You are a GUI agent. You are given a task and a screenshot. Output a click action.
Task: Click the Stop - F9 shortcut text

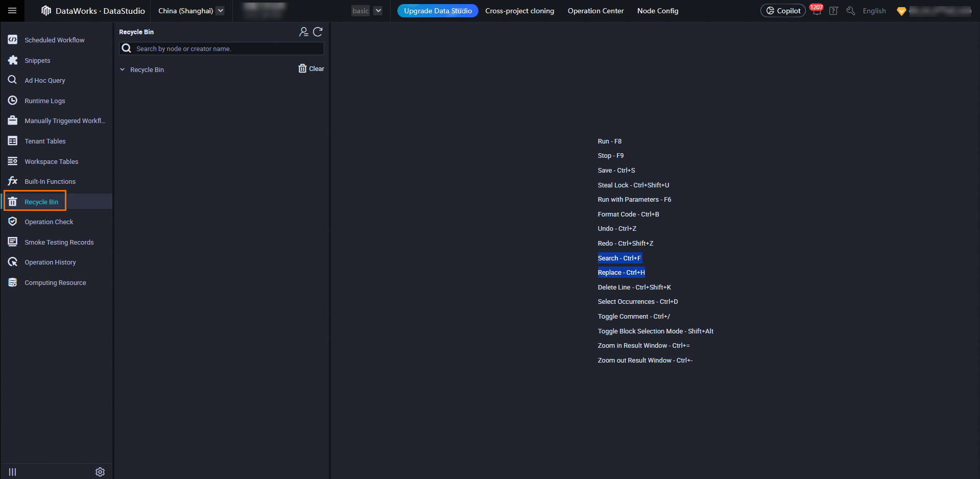(x=611, y=155)
